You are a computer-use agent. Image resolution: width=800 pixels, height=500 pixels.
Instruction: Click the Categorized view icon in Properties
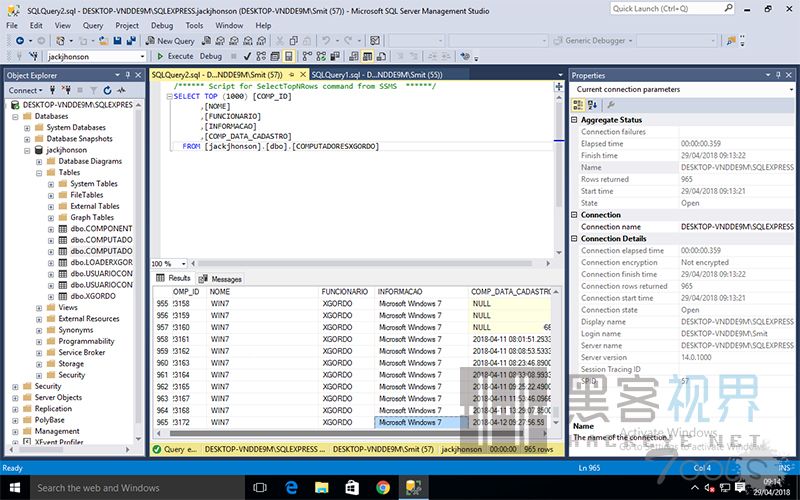(578, 105)
